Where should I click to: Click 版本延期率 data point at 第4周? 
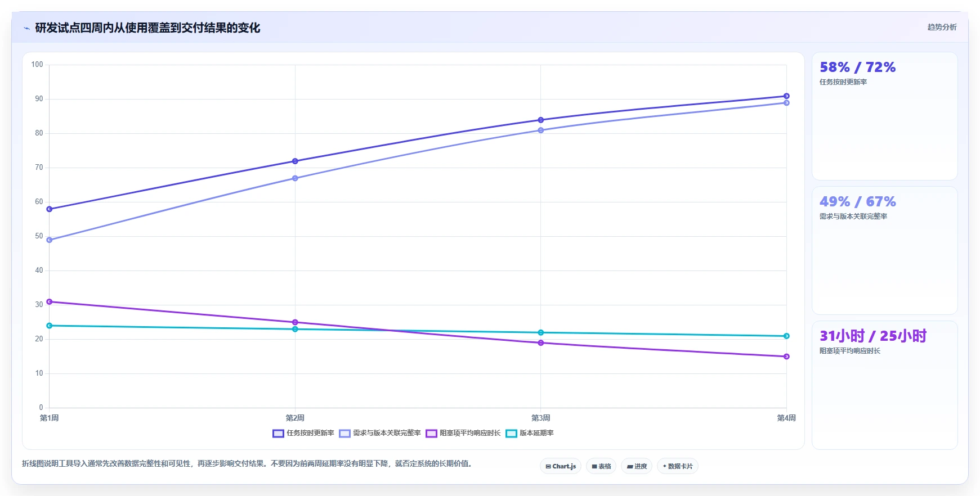(786, 336)
